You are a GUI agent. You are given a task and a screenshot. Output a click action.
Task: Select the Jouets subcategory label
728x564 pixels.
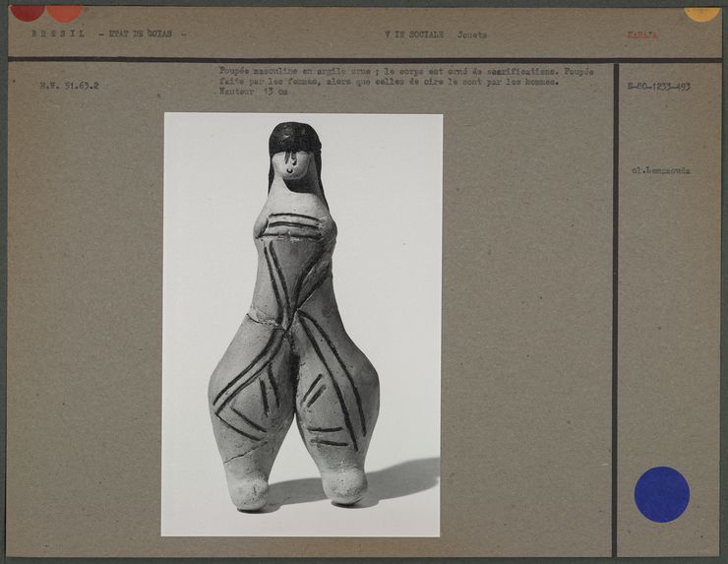(471, 34)
